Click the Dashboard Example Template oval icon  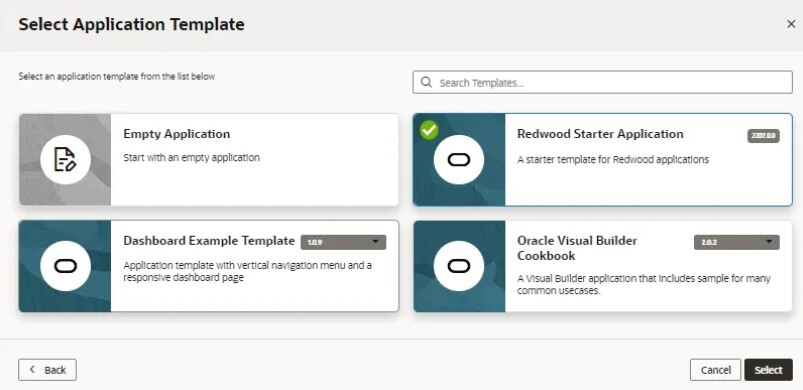point(65,266)
